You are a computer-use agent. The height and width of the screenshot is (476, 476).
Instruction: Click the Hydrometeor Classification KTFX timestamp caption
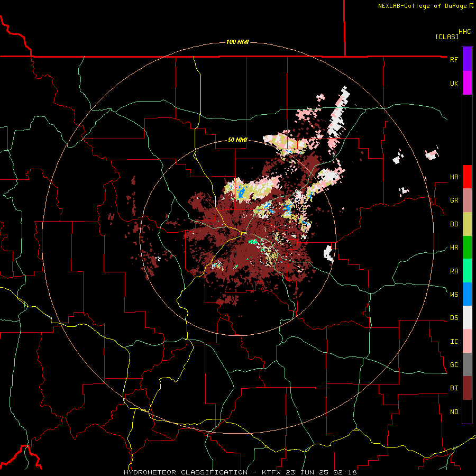pos(240,472)
